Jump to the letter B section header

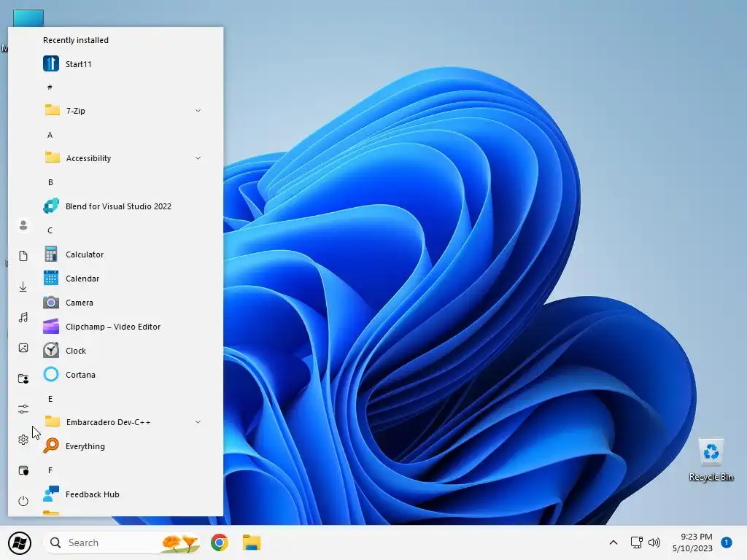[x=50, y=182]
